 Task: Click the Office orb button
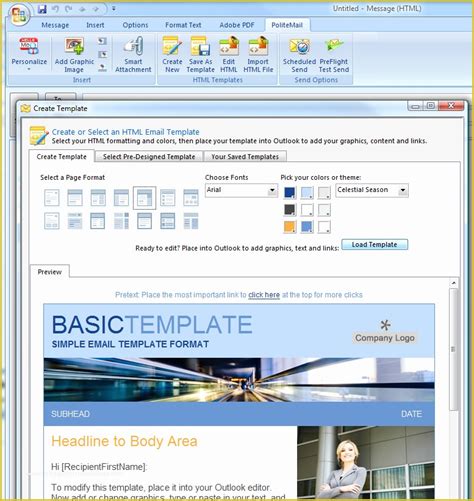[x=19, y=15]
